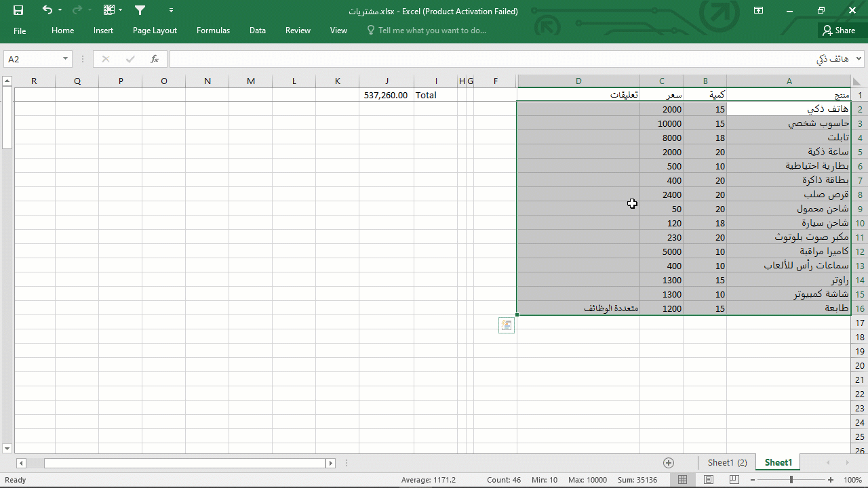The image size is (868, 488).
Task: Click the zoom in plus icon
Action: point(831,480)
